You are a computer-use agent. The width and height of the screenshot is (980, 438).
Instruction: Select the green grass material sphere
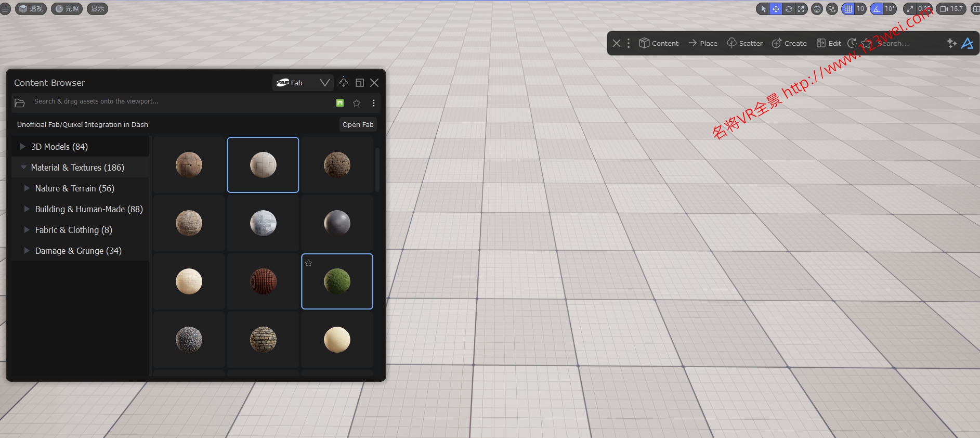point(337,281)
